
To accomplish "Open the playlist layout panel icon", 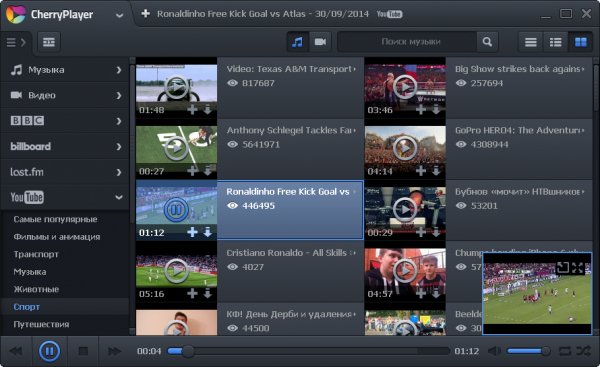I will (x=49, y=42).
